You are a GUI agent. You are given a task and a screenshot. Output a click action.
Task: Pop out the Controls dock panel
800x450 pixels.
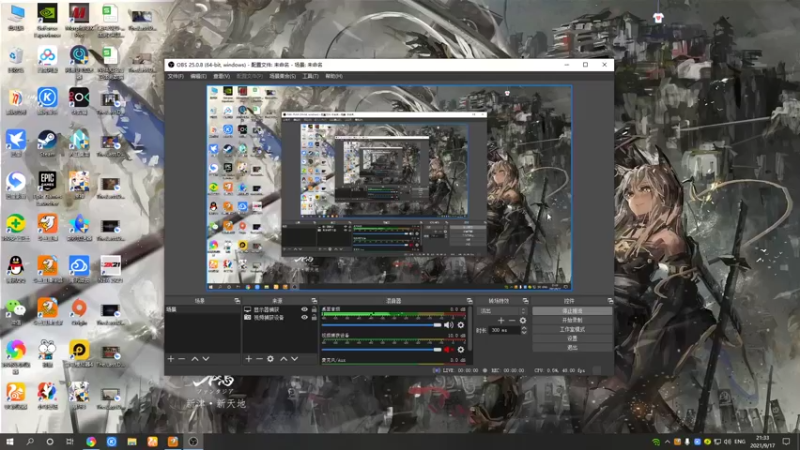click(610, 301)
